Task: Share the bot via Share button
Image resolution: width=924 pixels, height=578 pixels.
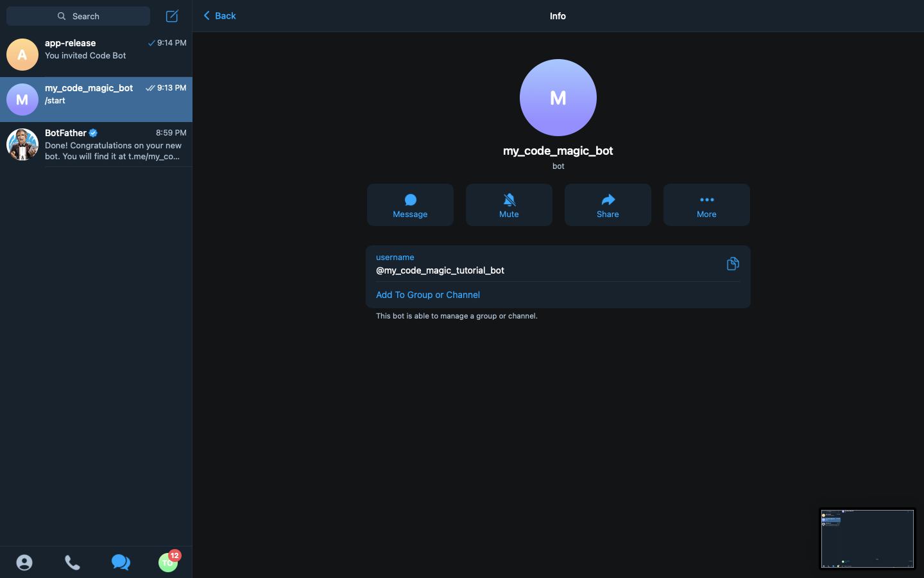Action: pyautogui.click(x=608, y=205)
